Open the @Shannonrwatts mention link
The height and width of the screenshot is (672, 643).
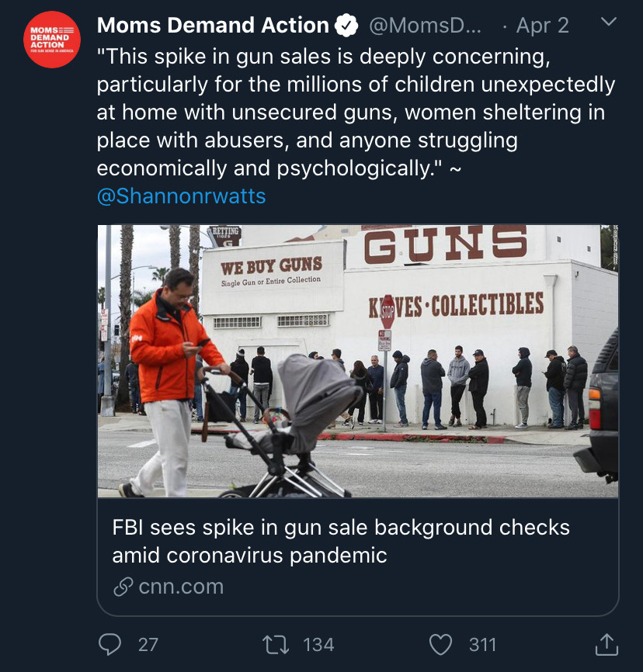click(x=181, y=196)
